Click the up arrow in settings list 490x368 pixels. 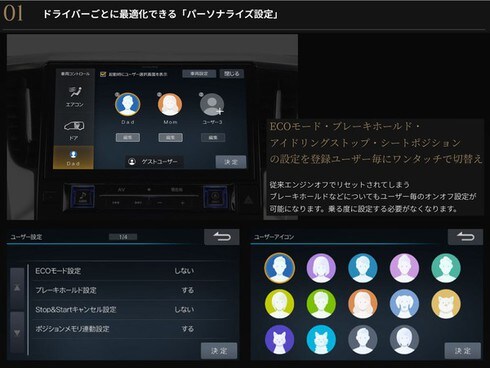click(x=17, y=288)
